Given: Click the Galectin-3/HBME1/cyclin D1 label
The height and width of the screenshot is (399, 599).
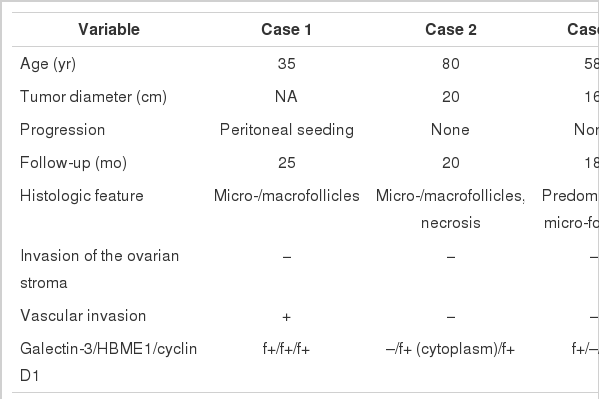Looking at the screenshot, I should 108,362.
